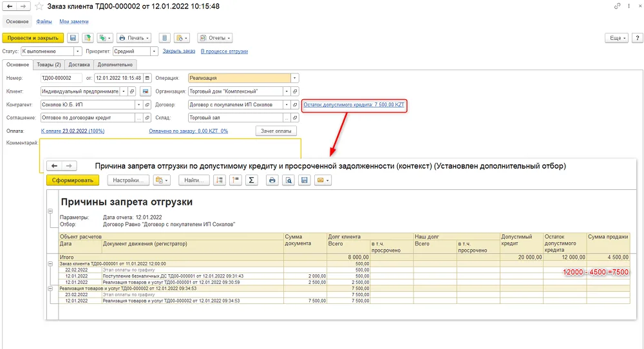
Task: Open the selected Клиент record
Action: click(132, 91)
